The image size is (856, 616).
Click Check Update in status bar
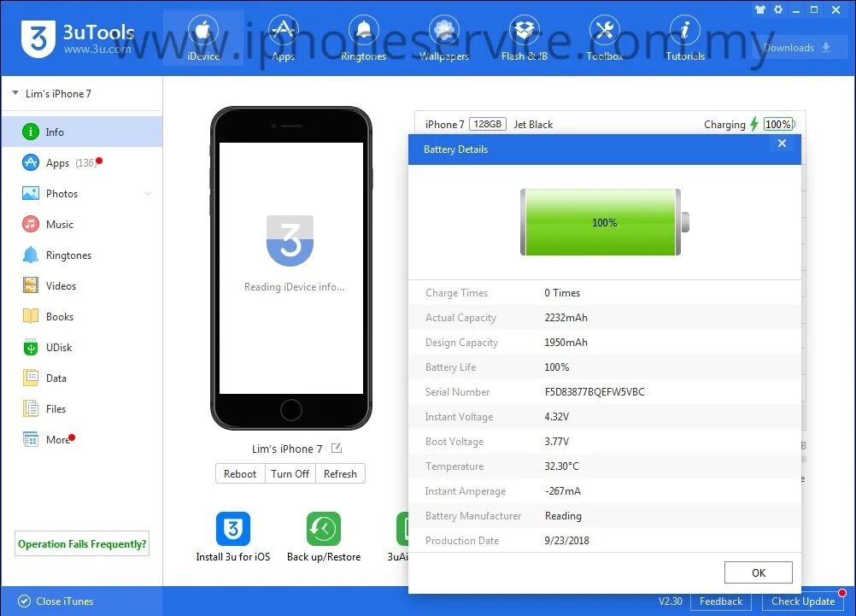(x=802, y=601)
